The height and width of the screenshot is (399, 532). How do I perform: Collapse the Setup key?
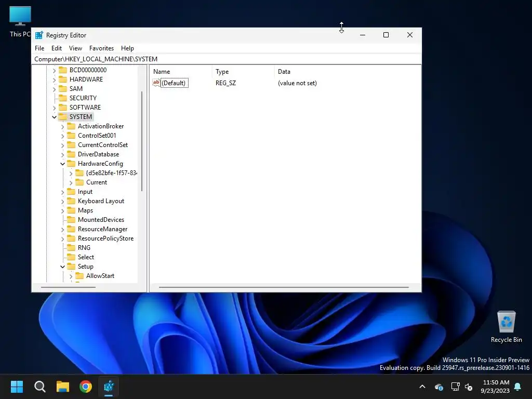tap(62, 267)
